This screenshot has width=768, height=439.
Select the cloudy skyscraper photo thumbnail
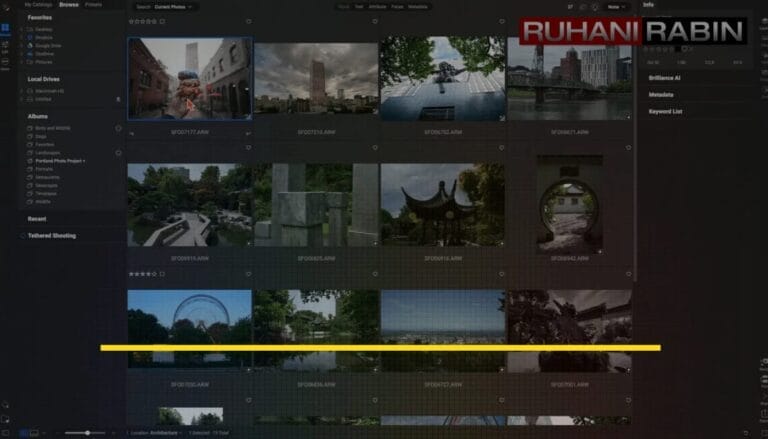point(316,79)
